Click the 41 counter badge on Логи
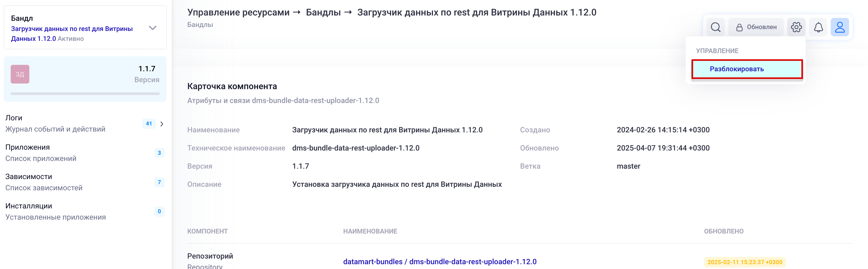Image resolution: width=868 pixels, height=269 pixels. click(148, 124)
